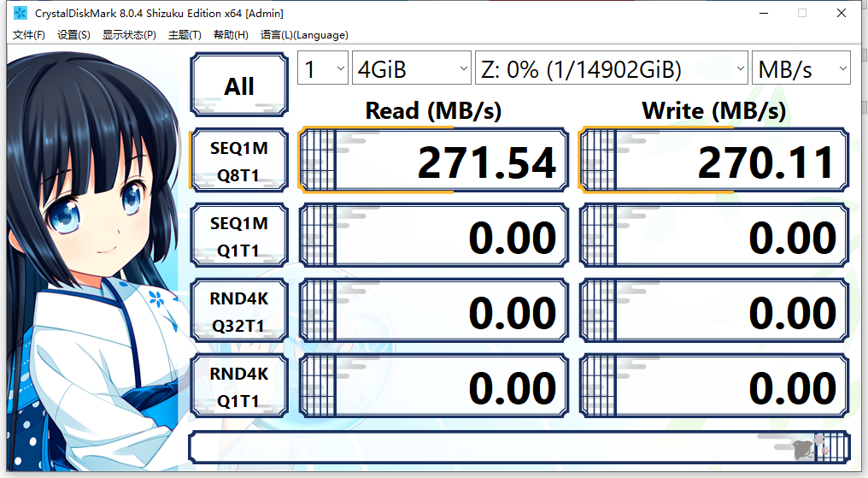Open the 文件(F) menu
This screenshot has height=478, width=868.
pyautogui.click(x=29, y=35)
